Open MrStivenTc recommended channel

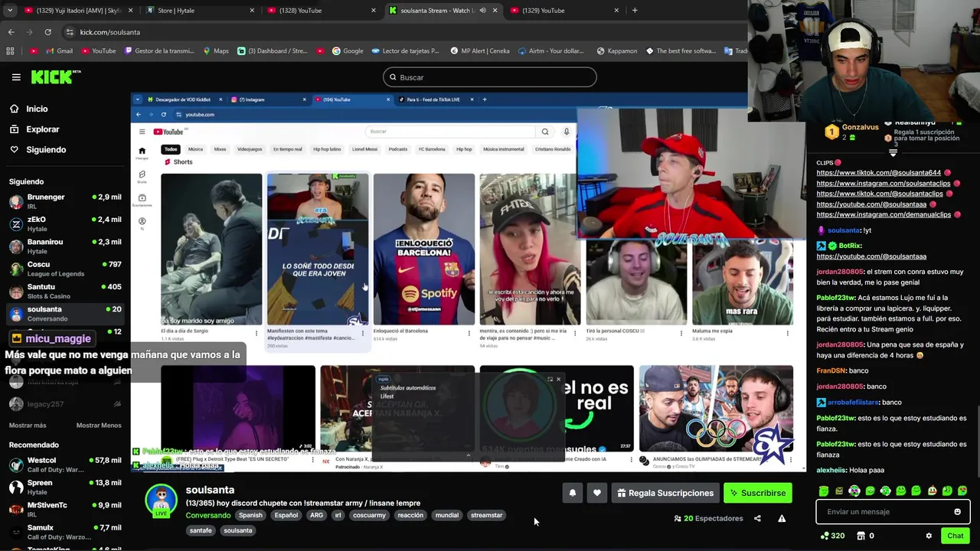tap(65, 510)
